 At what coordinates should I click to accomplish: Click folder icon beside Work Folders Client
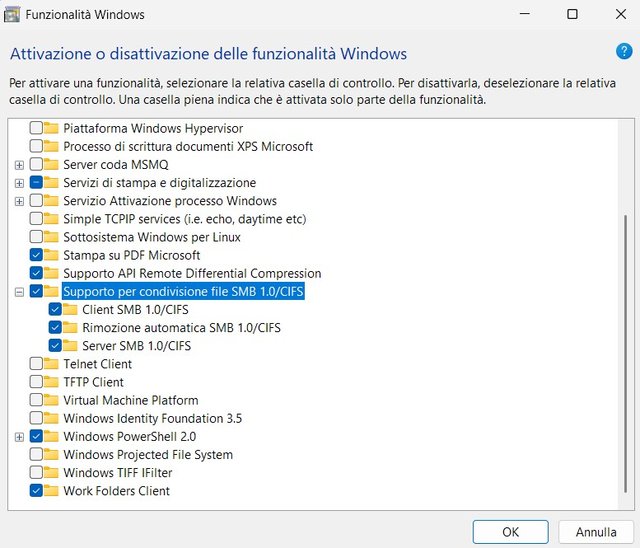click(51, 490)
